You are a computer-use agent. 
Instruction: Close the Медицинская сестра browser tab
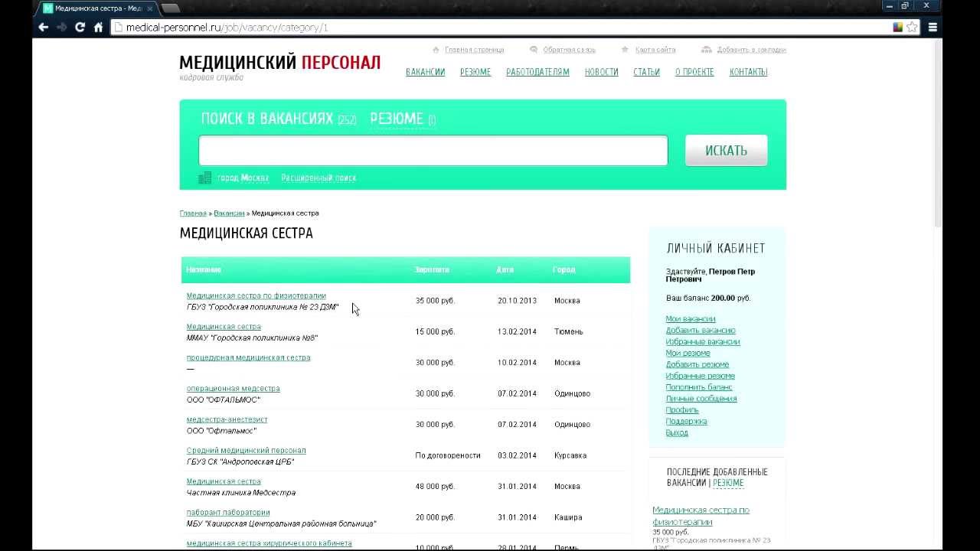tap(150, 8)
